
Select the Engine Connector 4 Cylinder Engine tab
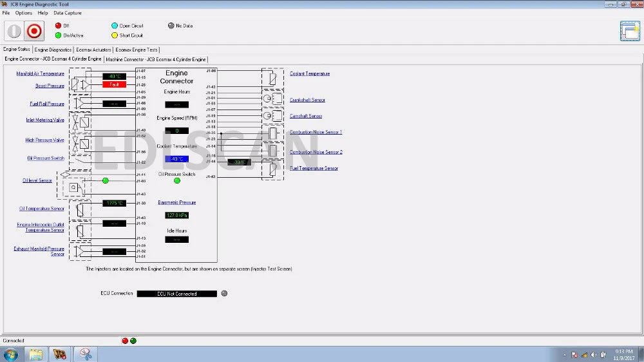(53, 59)
